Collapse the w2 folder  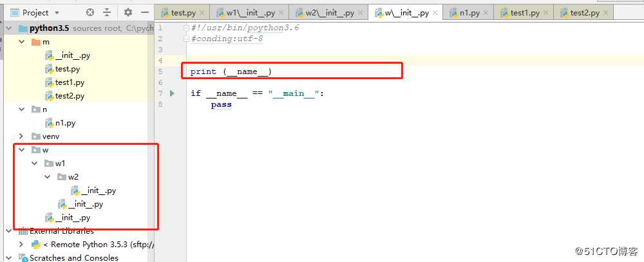coord(48,177)
